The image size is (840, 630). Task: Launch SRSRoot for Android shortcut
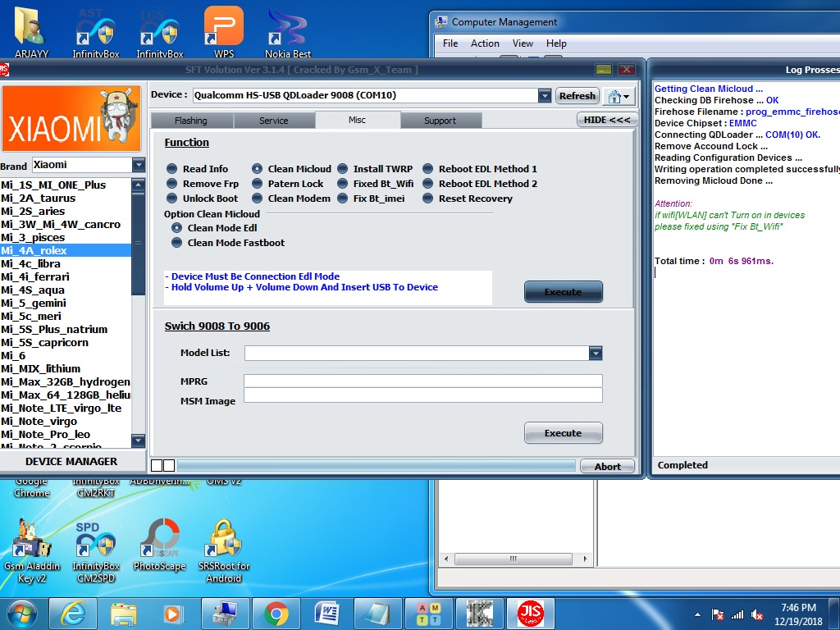224,550
